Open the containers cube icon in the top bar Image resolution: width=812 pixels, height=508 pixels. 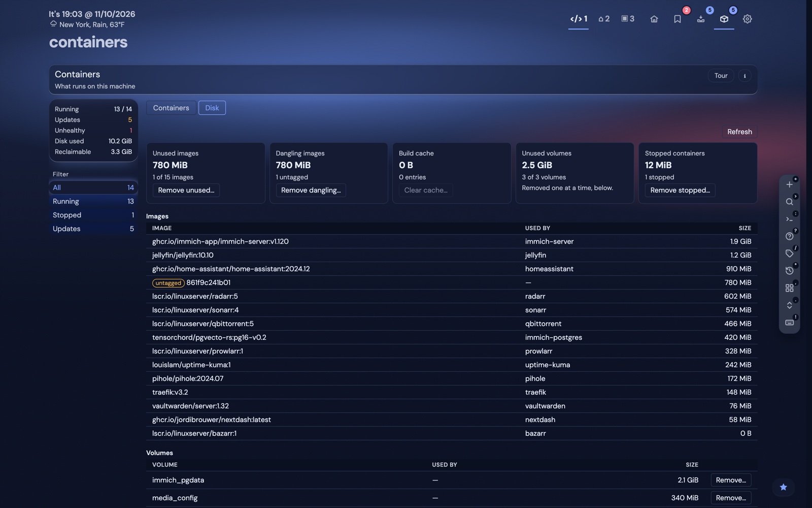coord(724,19)
